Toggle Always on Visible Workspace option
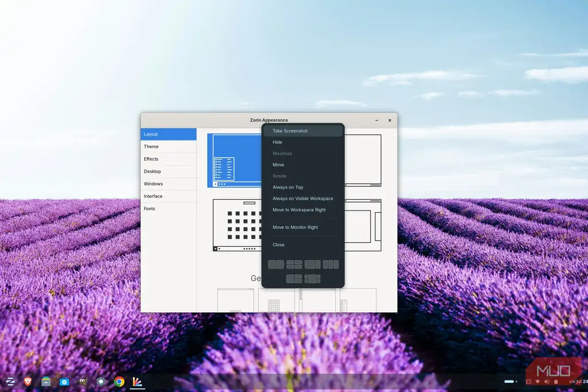Image resolution: width=588 pixels, height=392 pixels. pos(303,199)
